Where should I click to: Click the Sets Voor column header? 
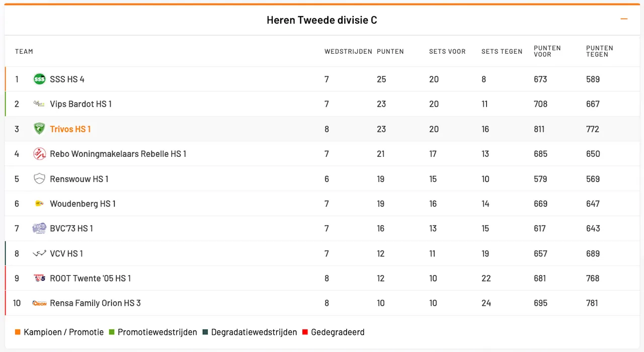coord(447,51)
